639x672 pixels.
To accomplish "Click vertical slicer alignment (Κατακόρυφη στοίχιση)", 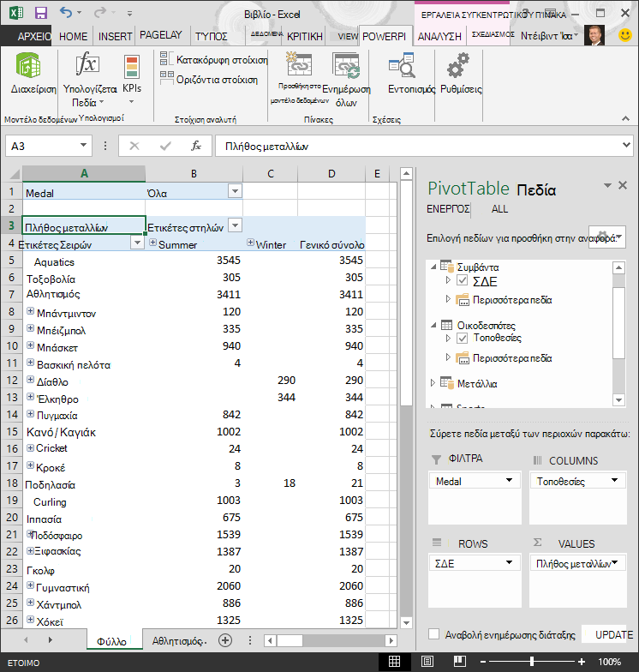I will click(214, 60).
